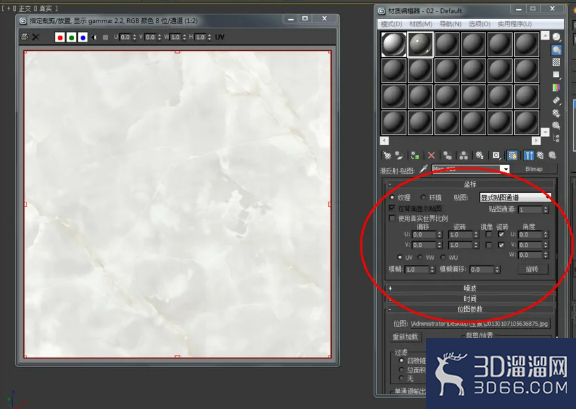This screenshot has height=409, width=576.
Task: Collapse the 坐标 rollout header
Action: click(470, 184)
